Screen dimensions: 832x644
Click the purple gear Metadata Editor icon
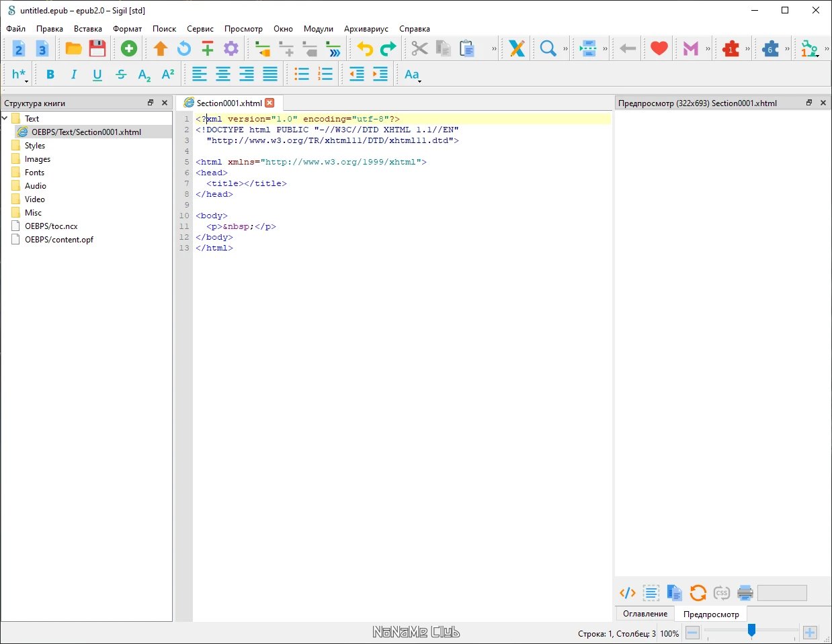(231, 48)
